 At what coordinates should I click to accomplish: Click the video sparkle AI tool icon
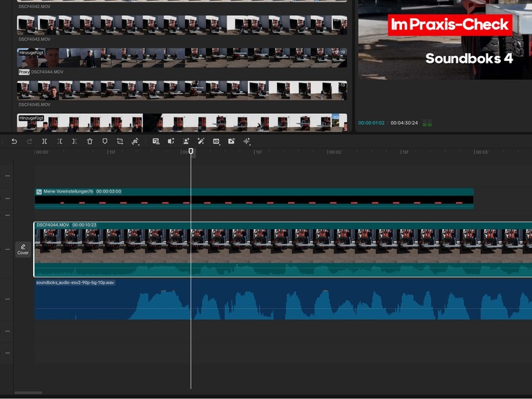coord(231,142)
